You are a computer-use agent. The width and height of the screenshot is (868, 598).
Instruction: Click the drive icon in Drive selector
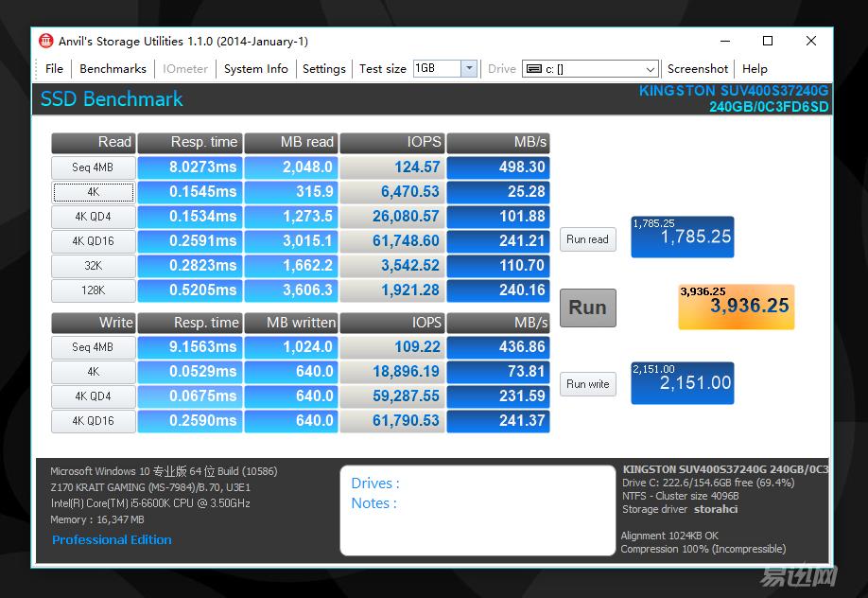click(x=534, y=69)
